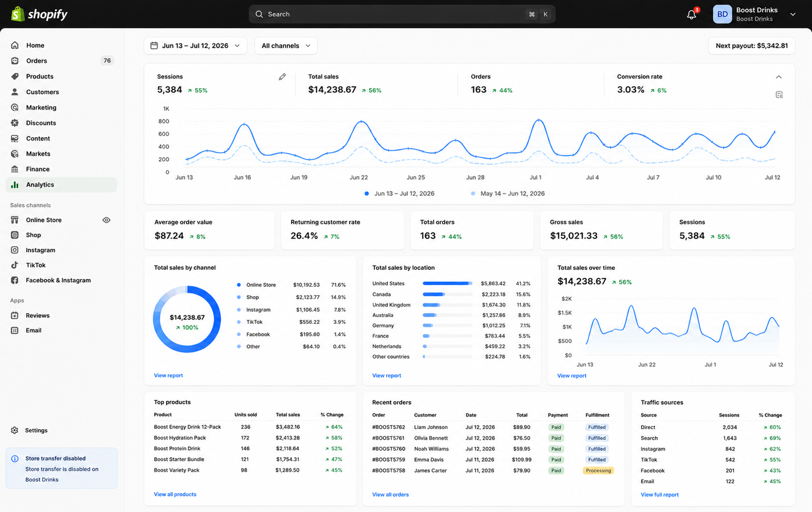Open notifications bell

(x=692, y=14)
